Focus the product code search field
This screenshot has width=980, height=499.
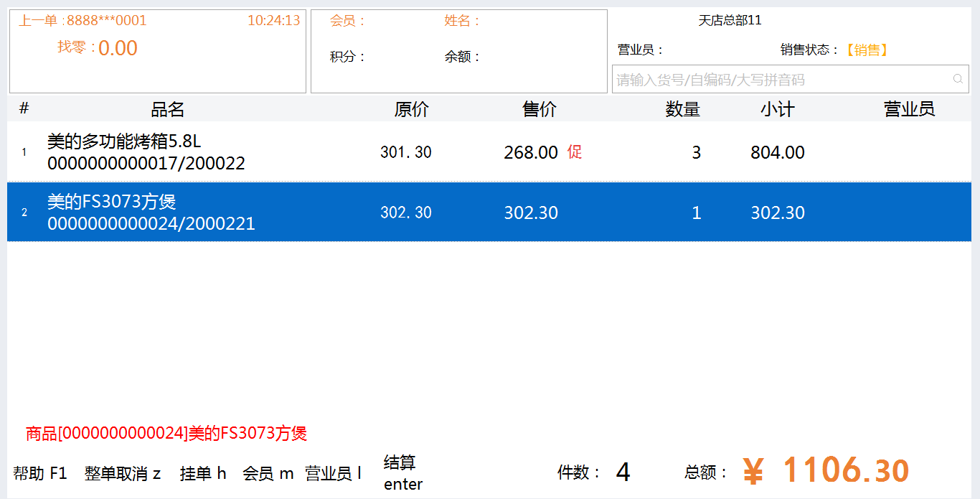pyautogui.click(x=791, y=79)
